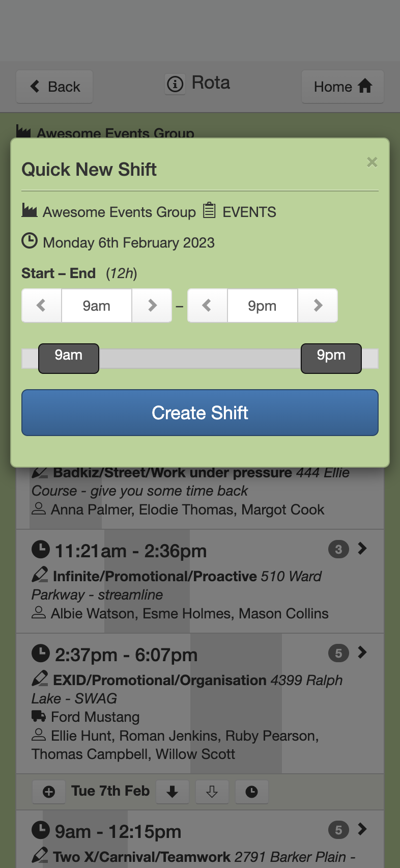Close the Quick New Shift dialog
Image resolution: width=400 pixels, height=868 pixels.
pyautogui.click(x=372, y=162)
